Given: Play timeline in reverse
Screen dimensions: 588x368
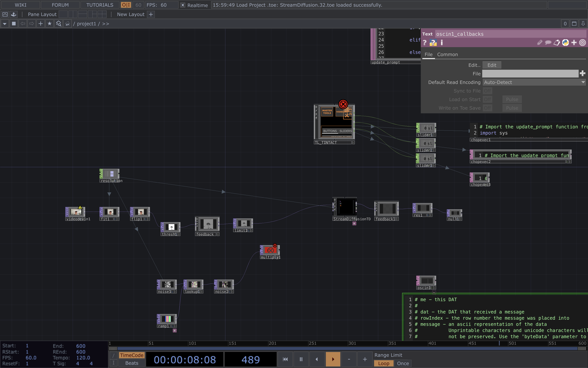Looking at the screenshot, I should pos(317,359).
